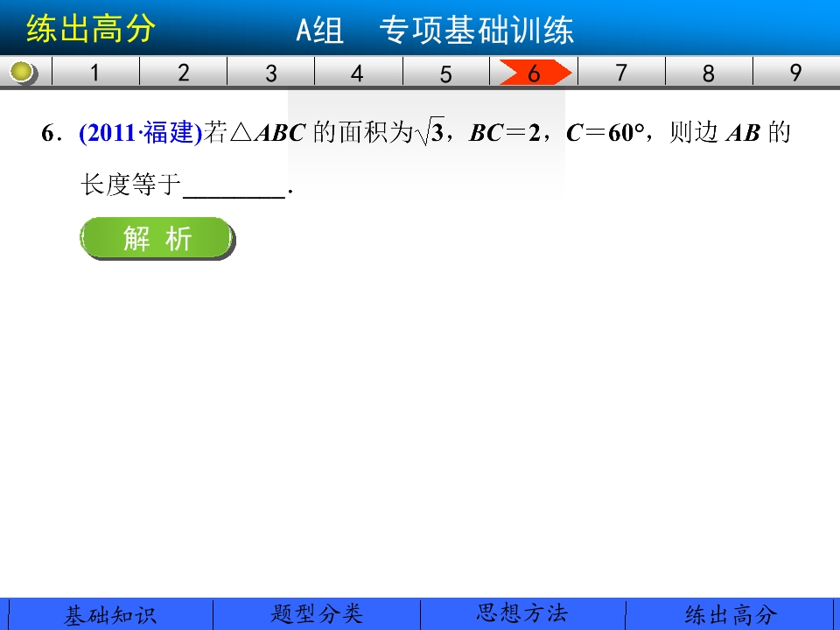This screenshot has height=630, width=840.
Task: Go to question 7 tab
Action: (621, 73)
